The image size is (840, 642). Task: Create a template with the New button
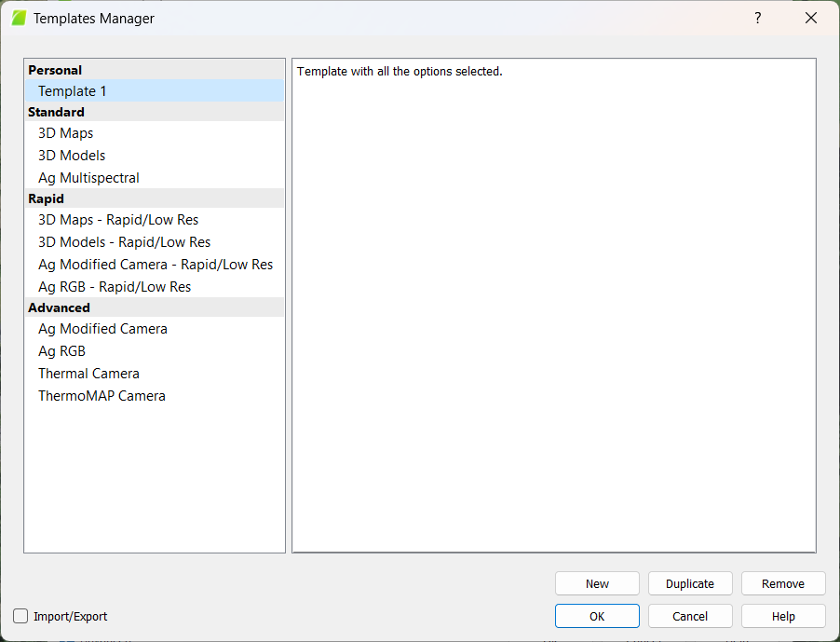597,583
